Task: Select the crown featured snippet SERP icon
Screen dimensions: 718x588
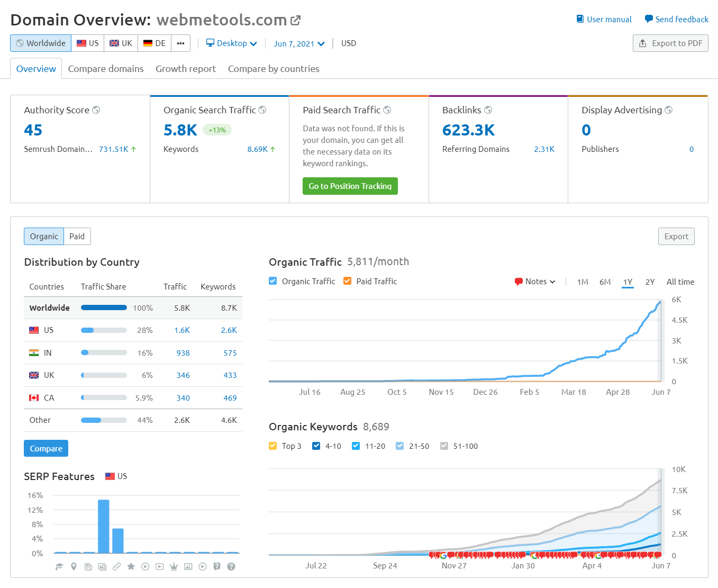Action: tap(174, 566)
